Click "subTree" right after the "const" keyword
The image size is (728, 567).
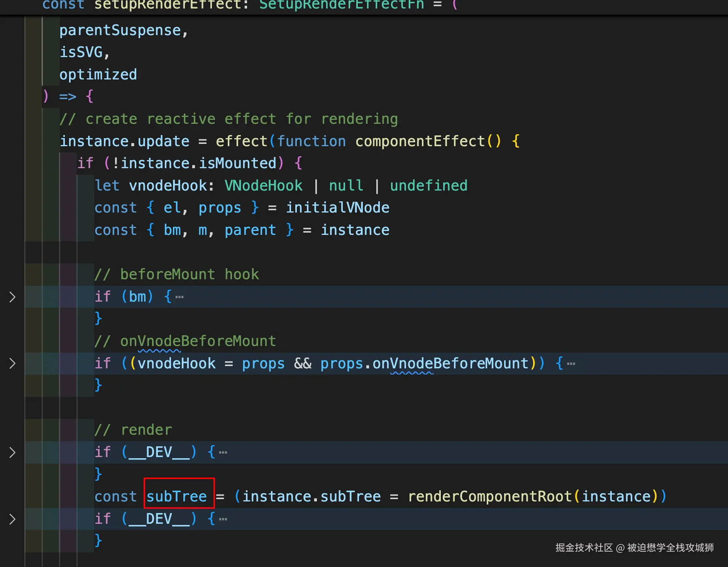177,497
